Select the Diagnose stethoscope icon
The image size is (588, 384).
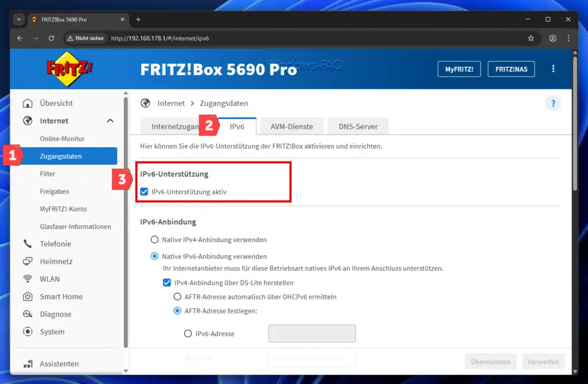click(29, 314)
